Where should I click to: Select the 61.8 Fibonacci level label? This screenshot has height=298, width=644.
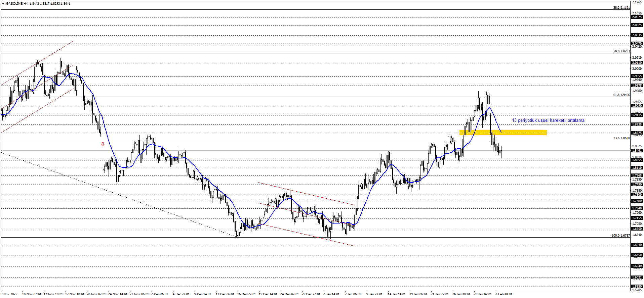pos(621,95)
